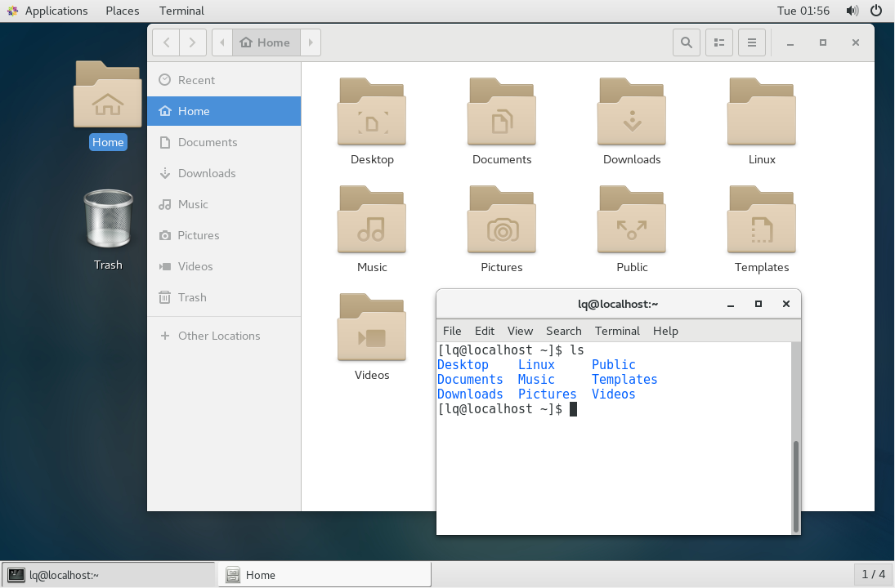895x588 pixels.
Task: Maximize the Files window
Action: (x=822, y=42)
